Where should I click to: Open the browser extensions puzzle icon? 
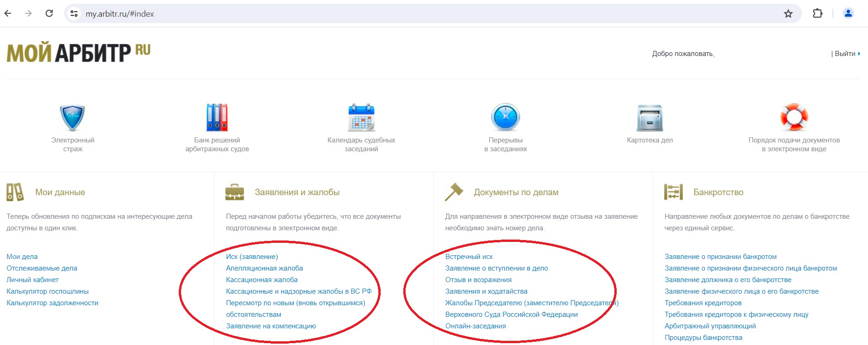[x=817, y=14]
